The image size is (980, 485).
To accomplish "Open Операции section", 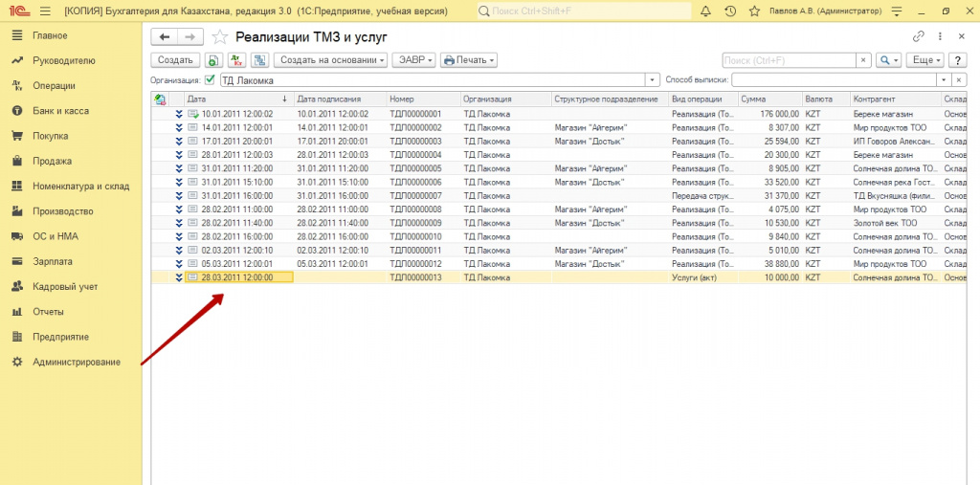I will pyautogui.click(x=54, y=86).
